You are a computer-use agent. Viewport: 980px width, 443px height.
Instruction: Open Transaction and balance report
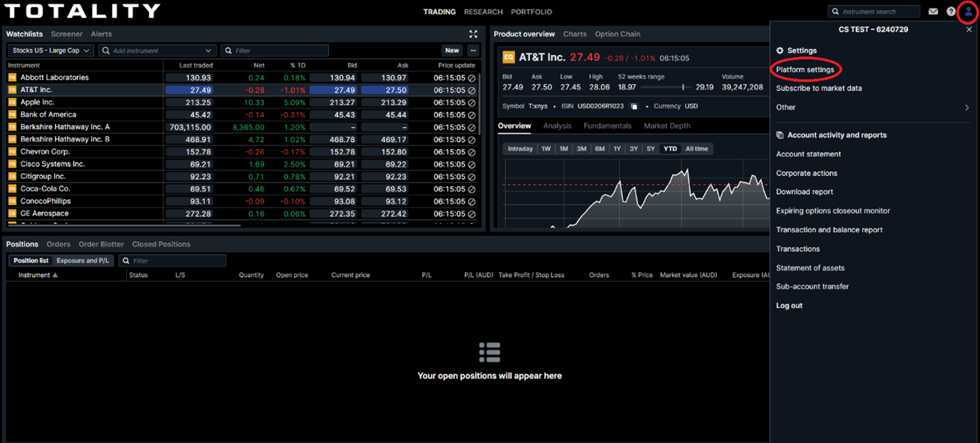click(x=829, y=230)
